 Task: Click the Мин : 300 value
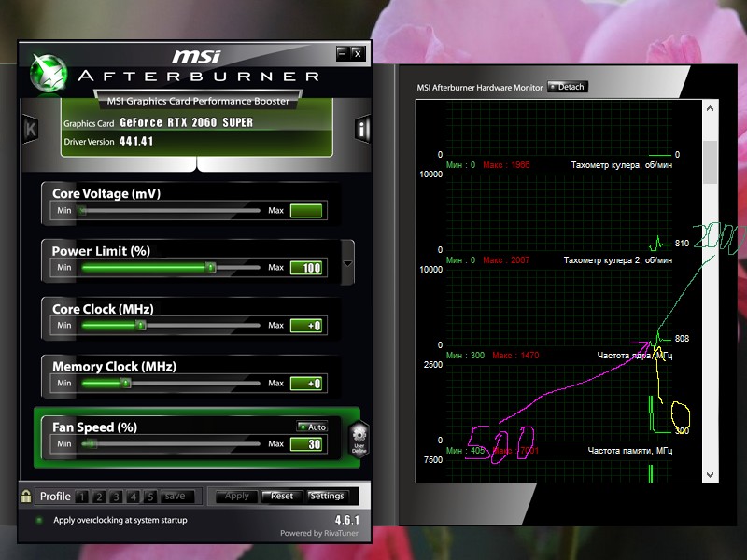tap(465, 356)
